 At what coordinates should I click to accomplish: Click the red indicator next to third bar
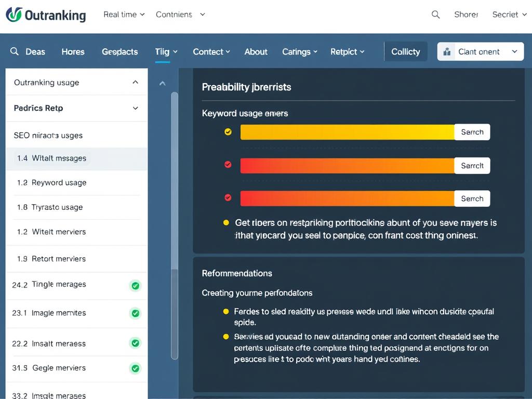(228, 197)
